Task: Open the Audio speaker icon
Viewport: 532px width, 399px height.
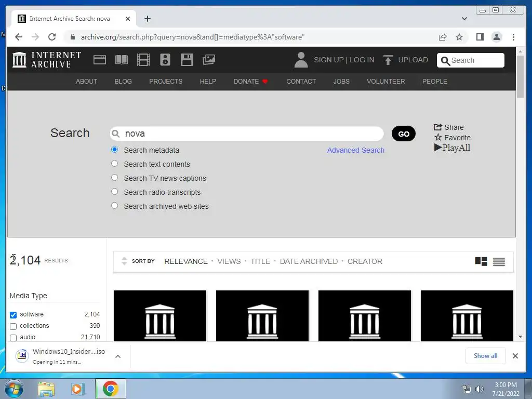Action: [165, 60]
